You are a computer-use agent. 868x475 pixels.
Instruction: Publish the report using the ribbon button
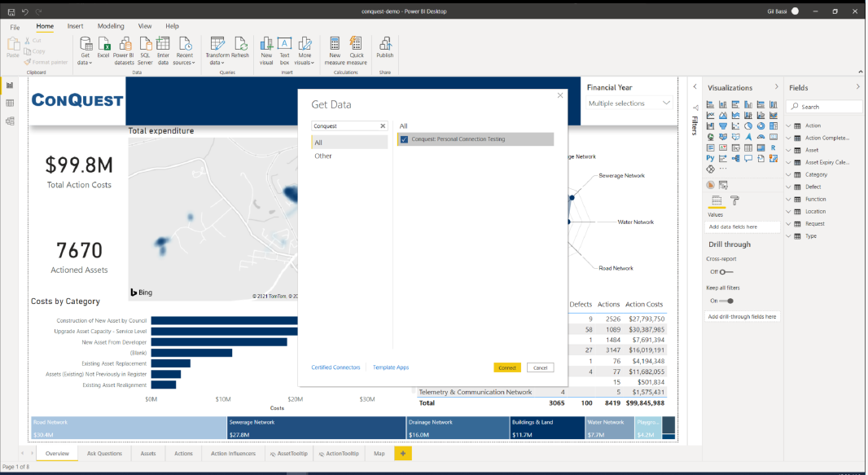(384, 47)
